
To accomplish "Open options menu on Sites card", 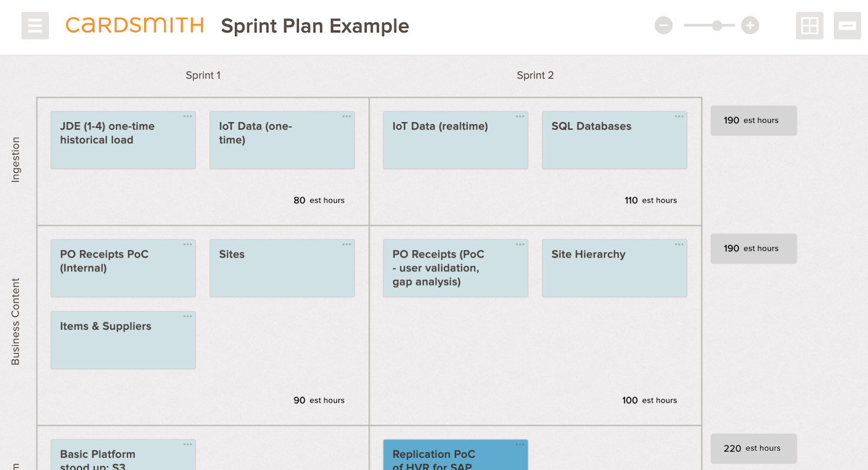I will [347, 244].
